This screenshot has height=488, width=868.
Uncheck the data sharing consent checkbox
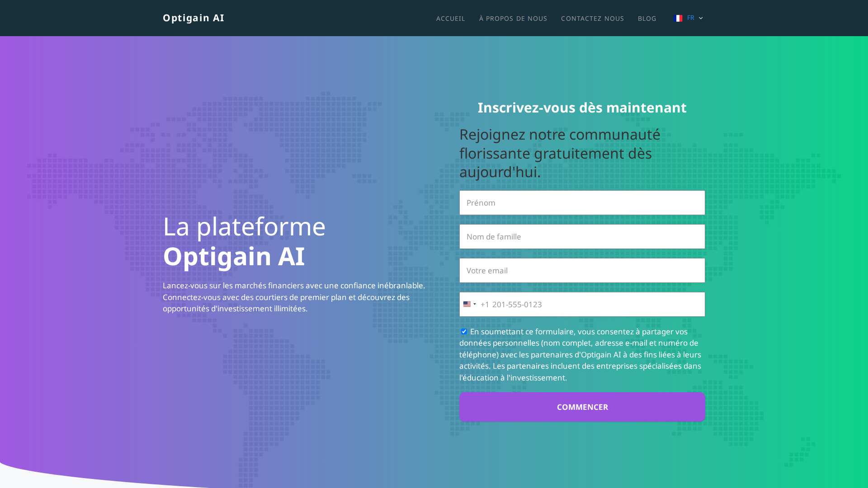point(464,331)
